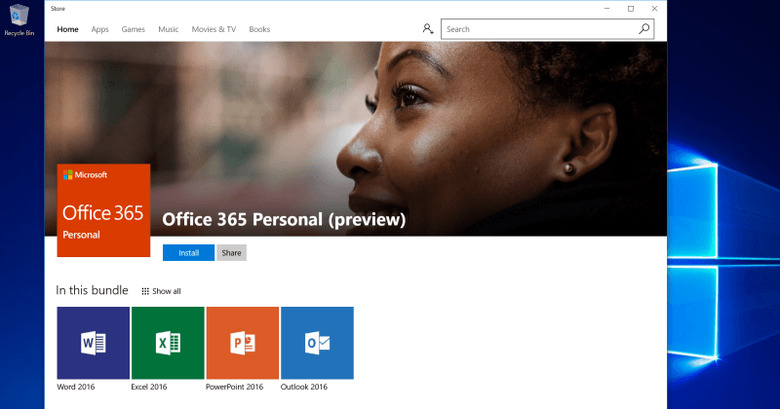Click the user account icon

click(x=427, y=29)
